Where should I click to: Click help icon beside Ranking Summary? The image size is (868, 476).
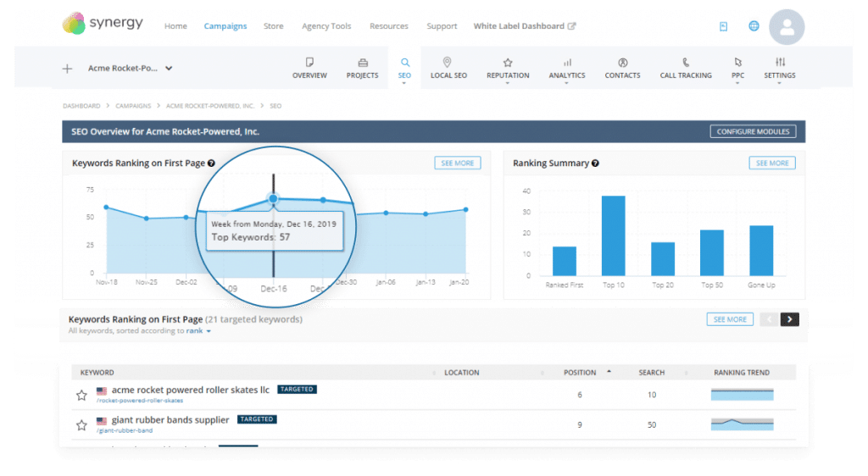coord(595,163)
